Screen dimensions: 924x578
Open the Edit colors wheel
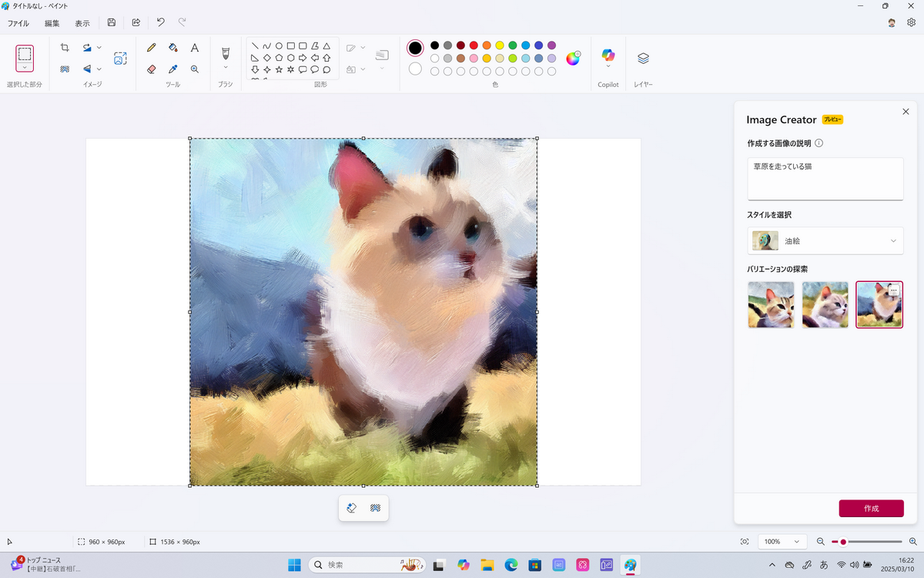click(x=573, y=58)
